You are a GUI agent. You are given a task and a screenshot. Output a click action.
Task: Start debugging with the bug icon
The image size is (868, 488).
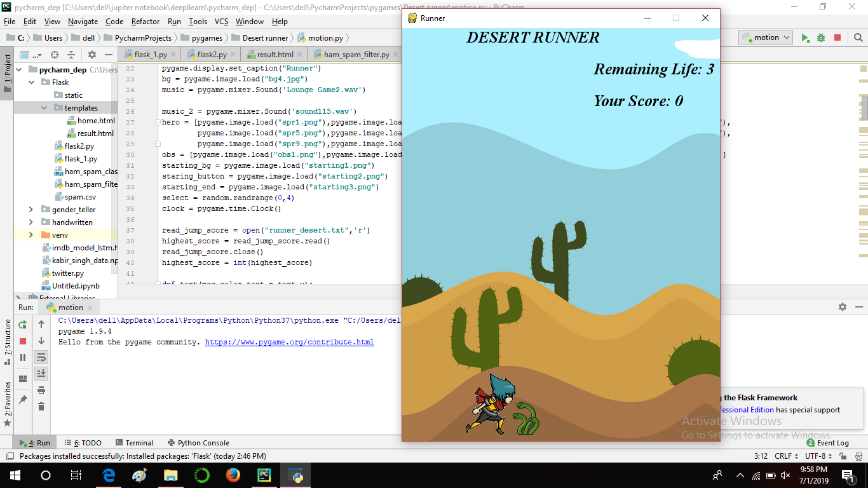point(820,37)
